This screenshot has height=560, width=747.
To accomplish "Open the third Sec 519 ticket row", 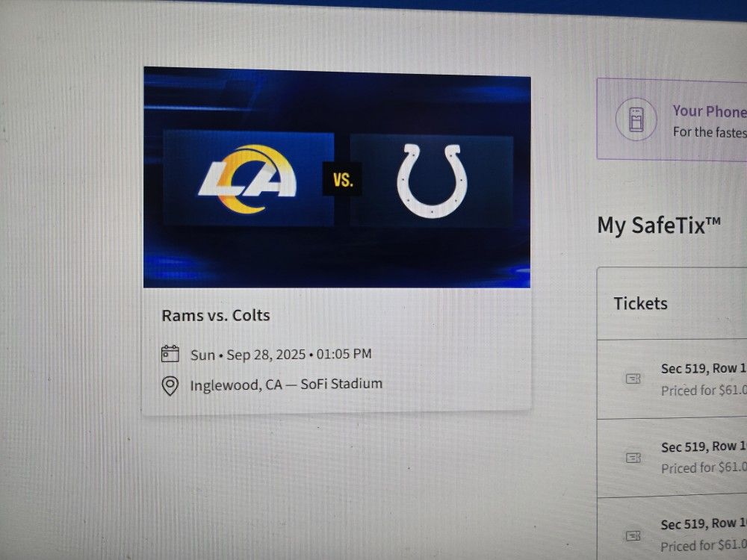I will pos(672,529).
